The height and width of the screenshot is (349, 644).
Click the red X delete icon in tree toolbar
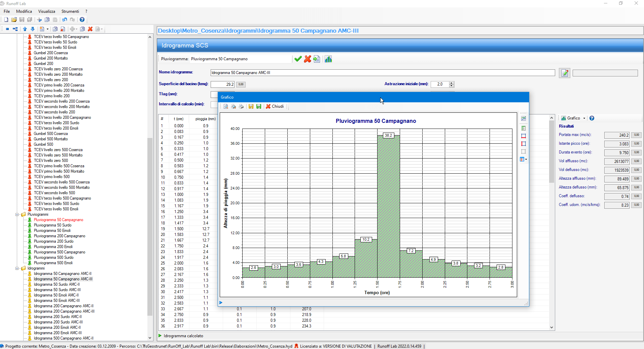coord(90,29)
